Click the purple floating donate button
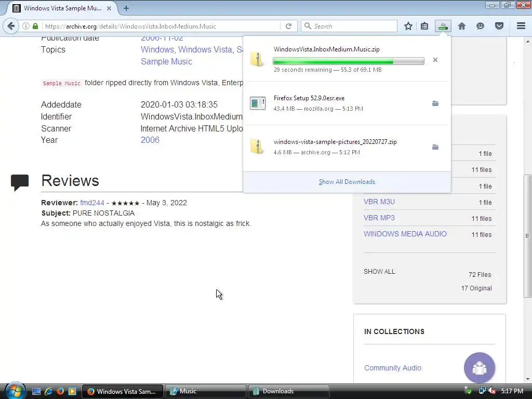This screenshot has width=532, height=399. [x=480, y=368]
